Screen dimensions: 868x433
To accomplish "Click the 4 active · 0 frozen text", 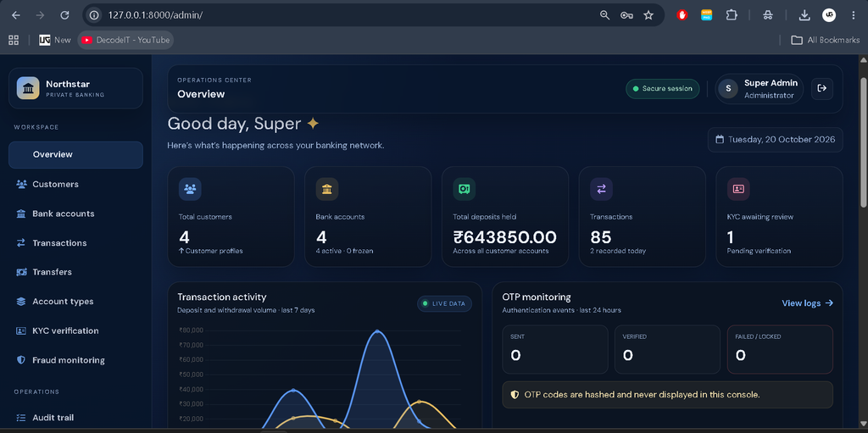I will click(x=344, y=251).
